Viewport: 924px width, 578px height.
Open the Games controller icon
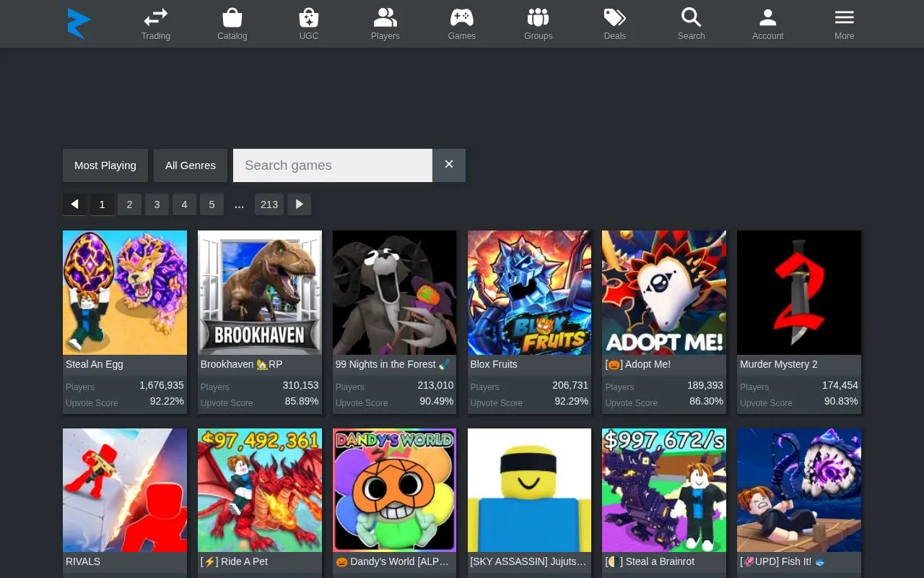(462, 17)
